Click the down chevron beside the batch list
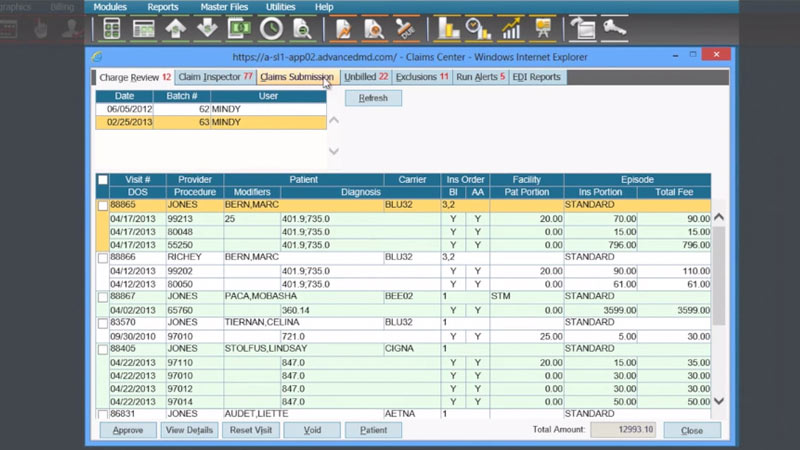This screenshot has width=800, height=450. pos(334,151)
